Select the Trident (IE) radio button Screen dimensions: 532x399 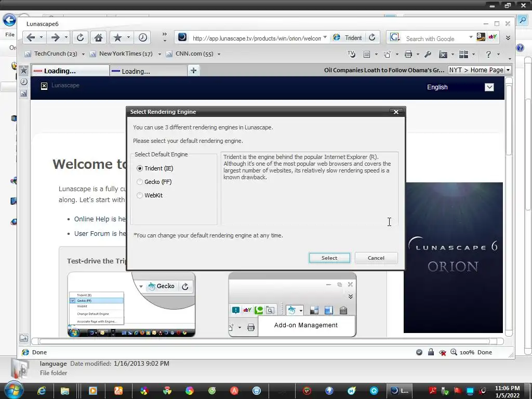point(140,168)
